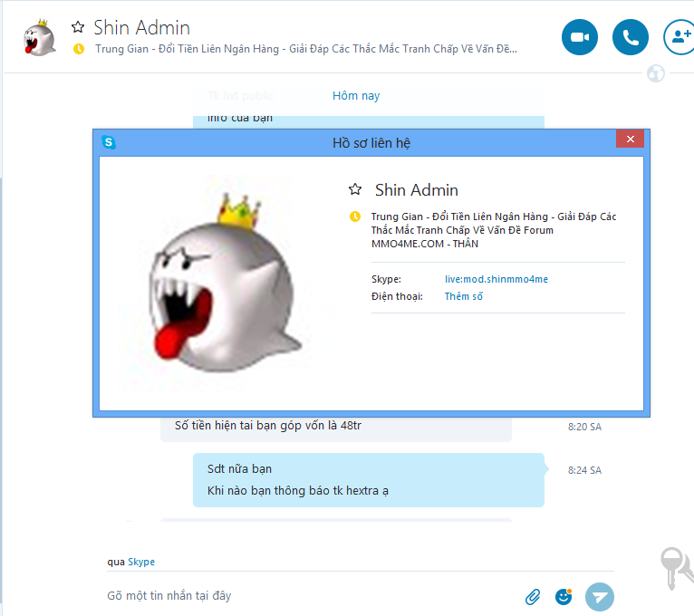The height and width of the screenshot is (616, 694).
Task: Click the mood message in the profile dialog
Action: pyautogui.click(x=494, y=230)
